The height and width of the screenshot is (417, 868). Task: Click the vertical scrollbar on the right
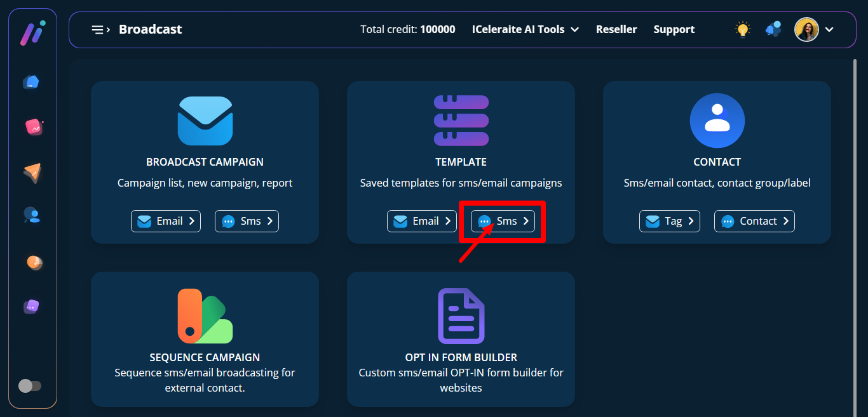(x=855, y=235)
